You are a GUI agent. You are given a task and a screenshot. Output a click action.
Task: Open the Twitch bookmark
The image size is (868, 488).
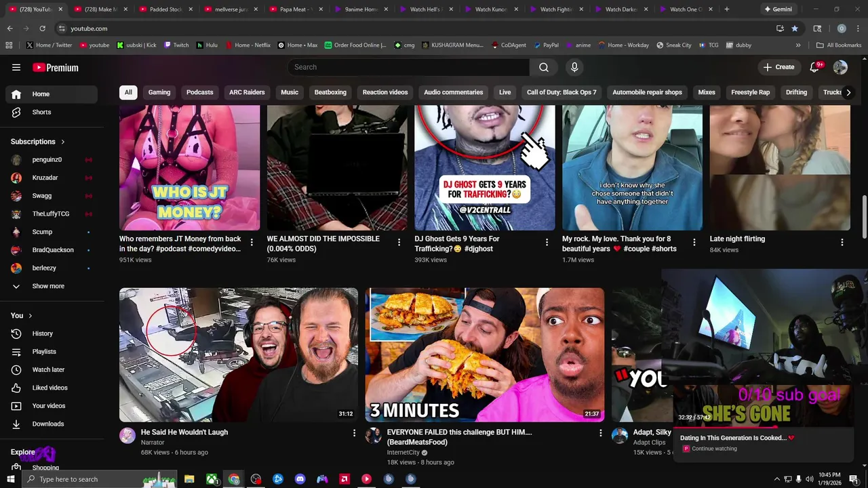click(176, 45)
